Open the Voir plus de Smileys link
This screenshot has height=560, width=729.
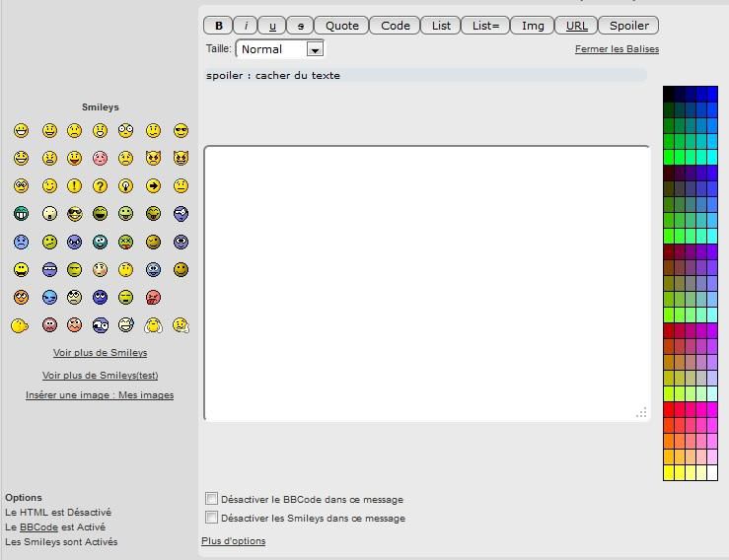[x=100, y=352]
